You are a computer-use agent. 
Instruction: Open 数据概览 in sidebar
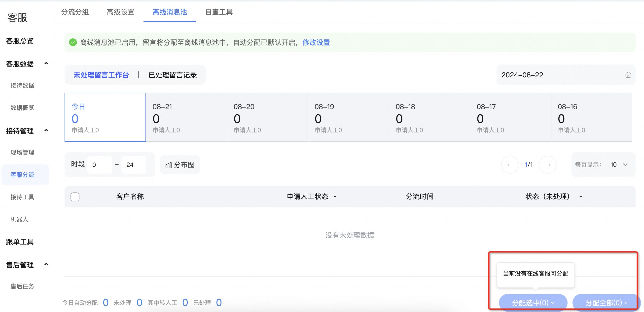[22, 108]
